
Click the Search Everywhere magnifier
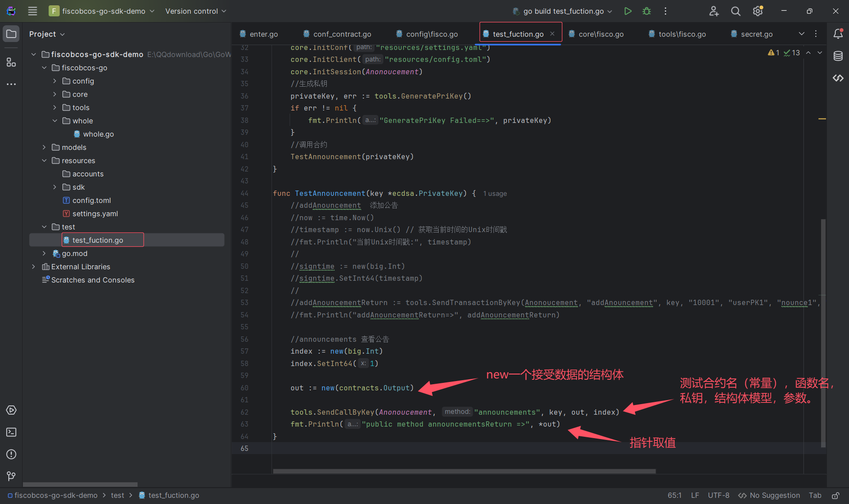[x=735, y=11]
